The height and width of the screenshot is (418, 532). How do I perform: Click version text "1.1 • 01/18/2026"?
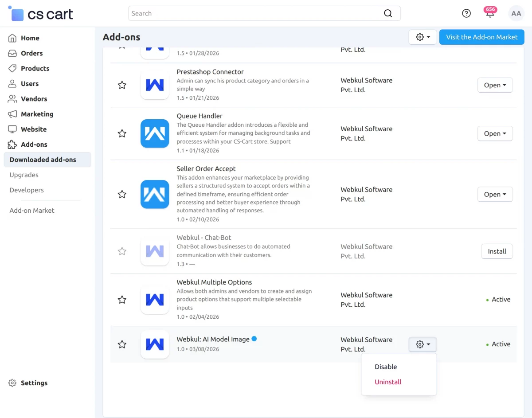198,150
